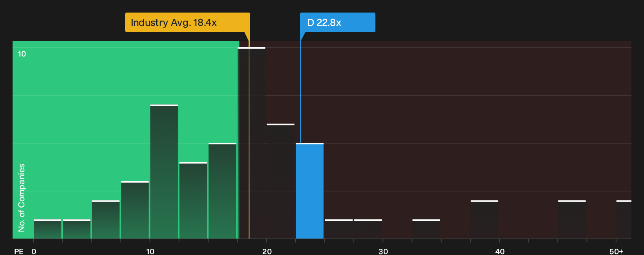Click the bar between PE 32.5 and 35
The width and height of the screenshot is (644, 255).
click(426, 229)
